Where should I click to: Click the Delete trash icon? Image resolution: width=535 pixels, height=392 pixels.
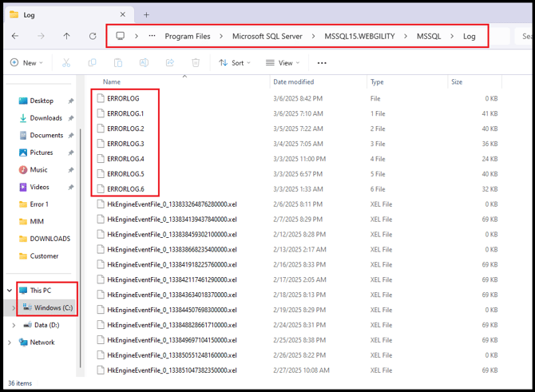(195, 63)
